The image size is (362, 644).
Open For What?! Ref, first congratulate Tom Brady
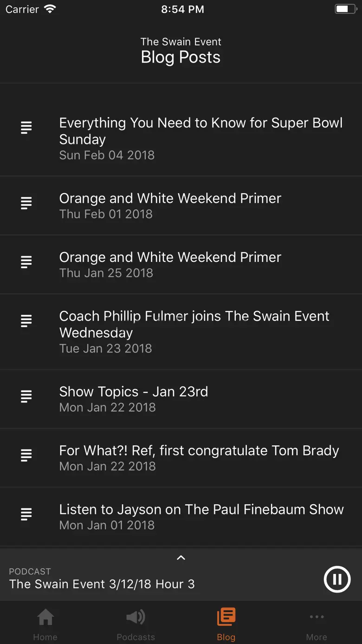tap(181, 458)
